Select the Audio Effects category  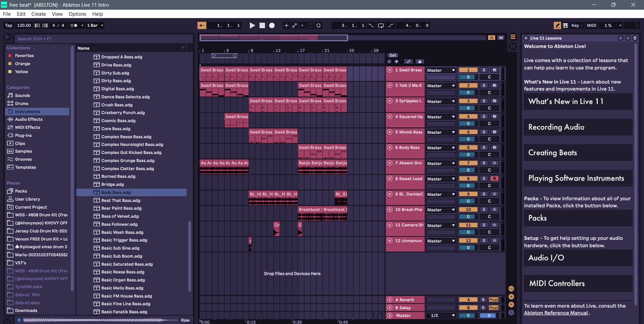29,119
